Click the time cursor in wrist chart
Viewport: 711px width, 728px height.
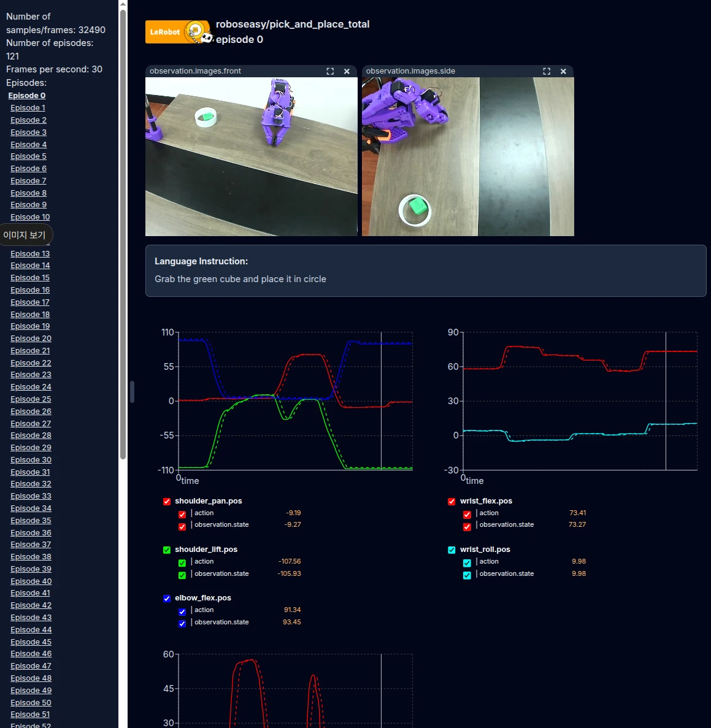(666, 400)
